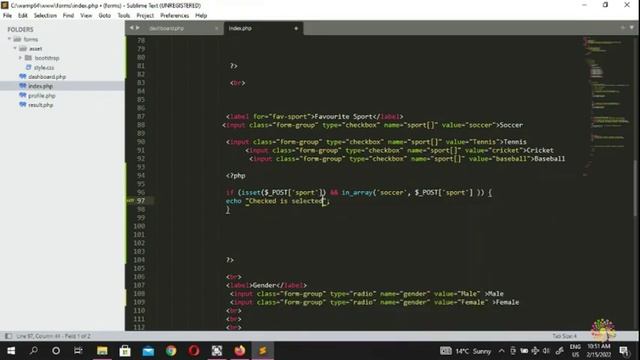Click the Tab Size setting in status bar
Viewport: 640px width, 360px height.
coord(564,336)
